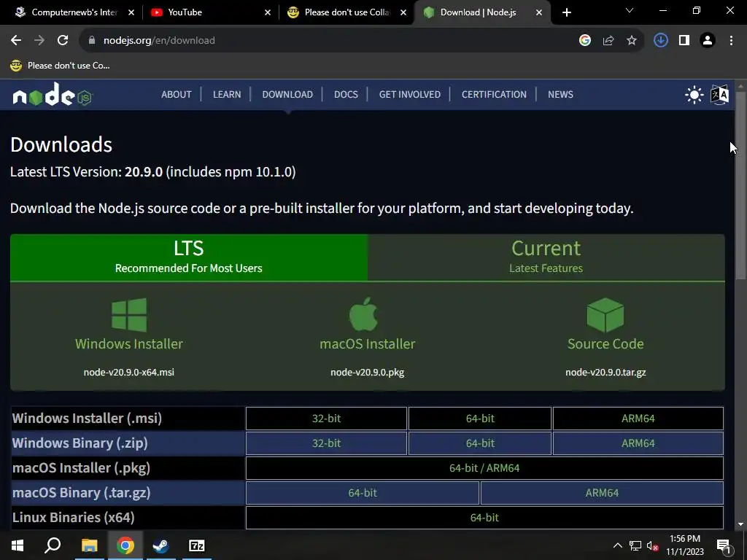747x560 pixels.
Task: Open the Chrome profile avatar
Action: click(708, 41)
